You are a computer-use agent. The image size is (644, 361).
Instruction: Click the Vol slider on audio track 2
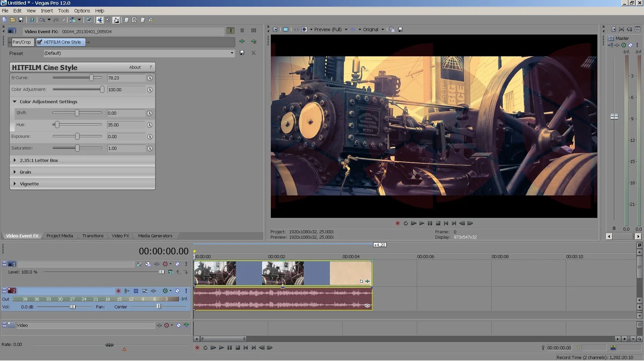(72, 307)
